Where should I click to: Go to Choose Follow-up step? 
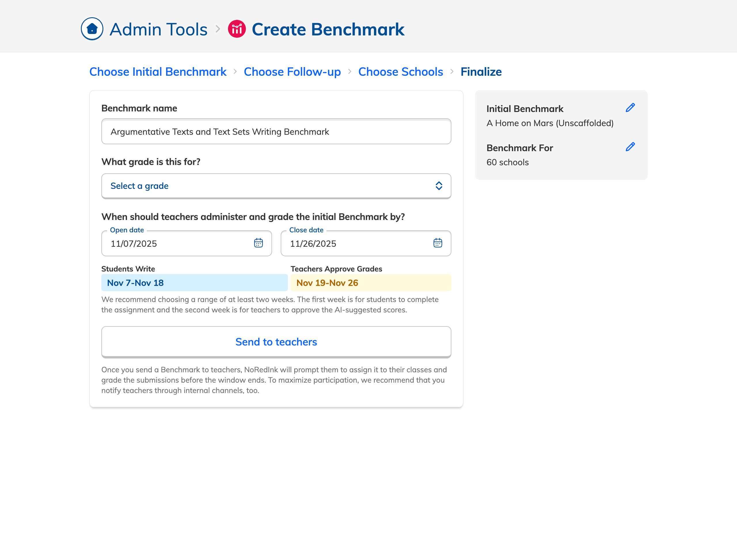tap(292, 72)
